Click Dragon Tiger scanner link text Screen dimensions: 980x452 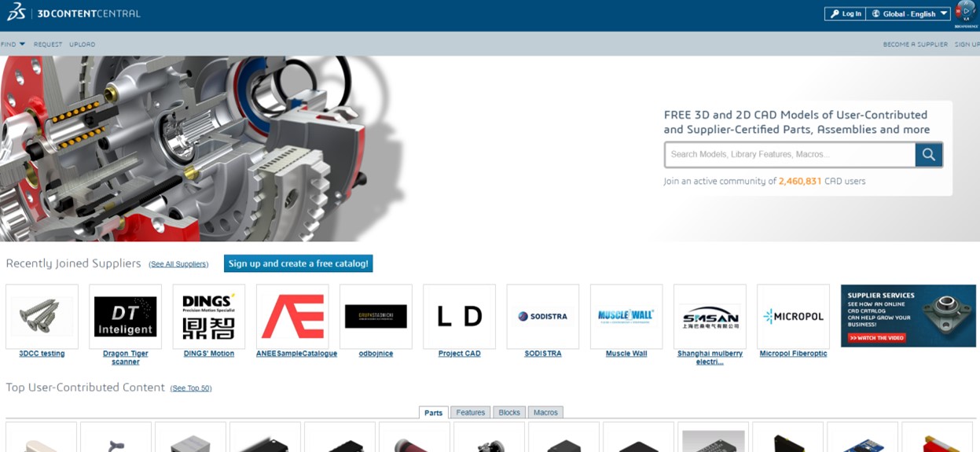click(x=125, y=358)
